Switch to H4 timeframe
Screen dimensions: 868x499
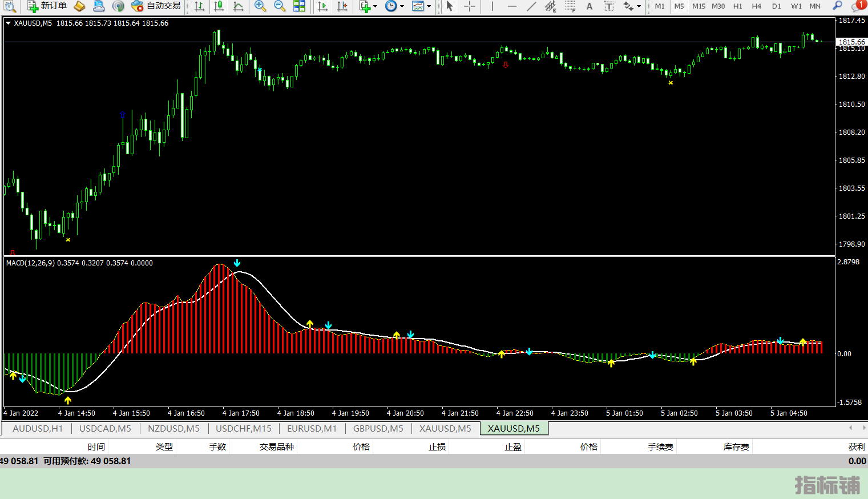(757, 6)
